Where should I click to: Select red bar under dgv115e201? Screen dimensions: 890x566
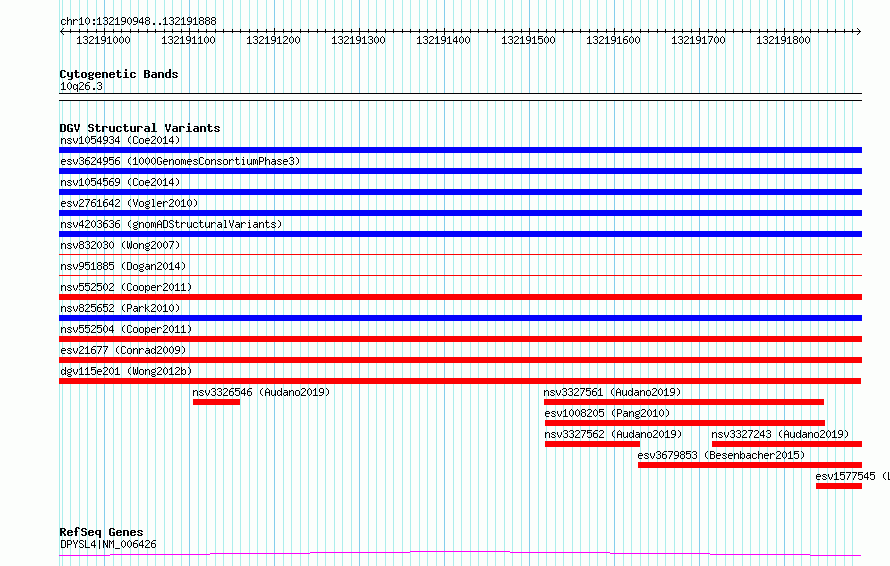point(460,381)
